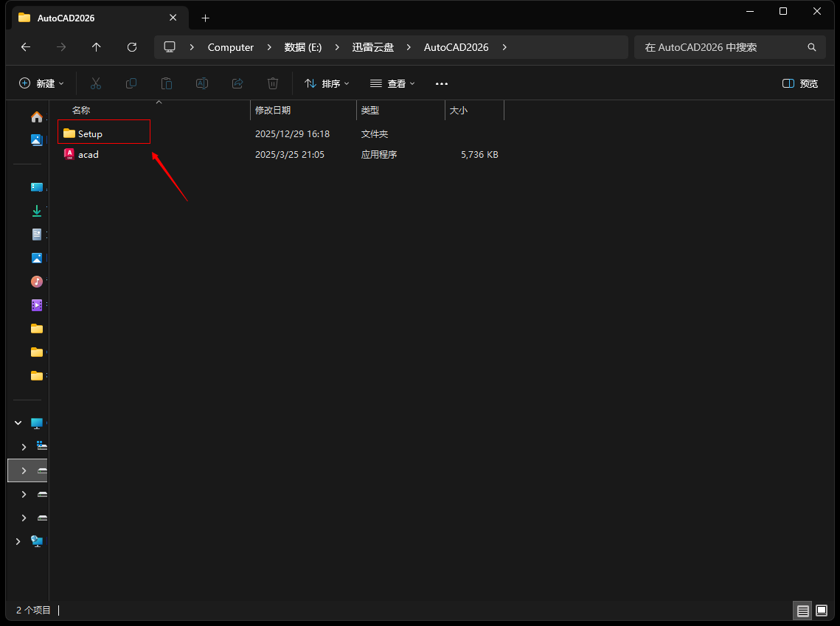
Task: Go up one directory level
Action: pyautogui.click(x=97, y=47)
